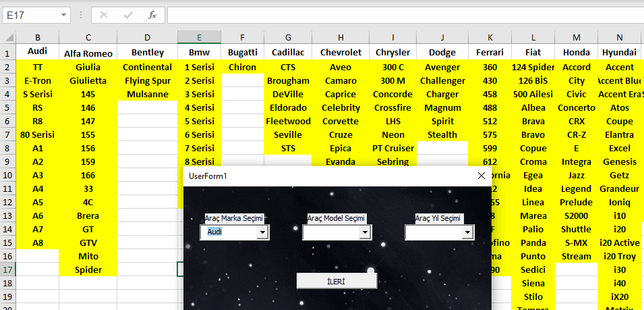Click the Hyundai header cell
Image resolution: width=644 pixels, height=310 pixels.
pyautogui.click(x=619, y=52)
